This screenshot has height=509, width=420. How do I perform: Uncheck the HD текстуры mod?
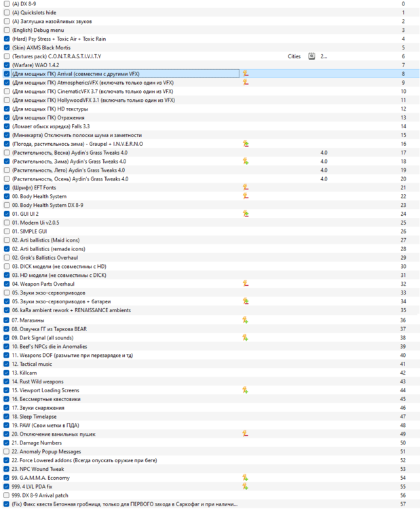coord(7,109)
